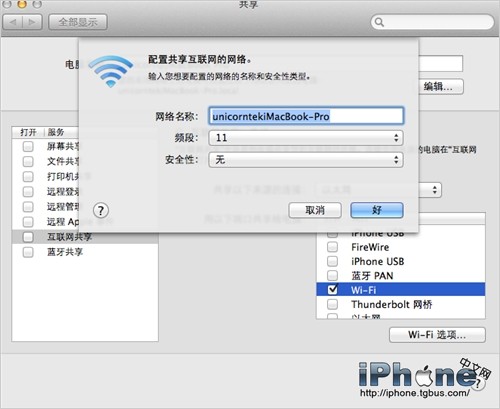Toggle the Bluetooth sharing (蓝牙共享) checkbox
Viewport: 500px width, 409px height.
coord(28,252)
